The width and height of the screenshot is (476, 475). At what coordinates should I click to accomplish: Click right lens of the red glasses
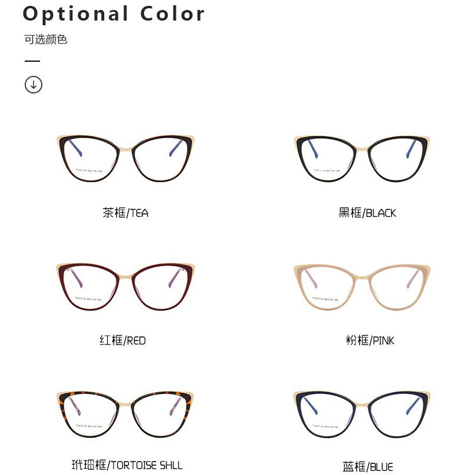click(160, 287)
